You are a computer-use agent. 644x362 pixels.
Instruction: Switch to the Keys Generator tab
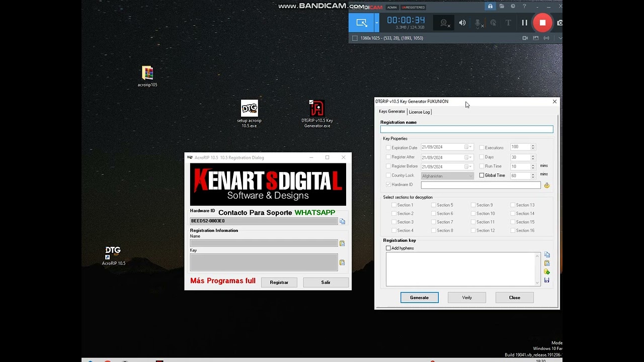392,112
